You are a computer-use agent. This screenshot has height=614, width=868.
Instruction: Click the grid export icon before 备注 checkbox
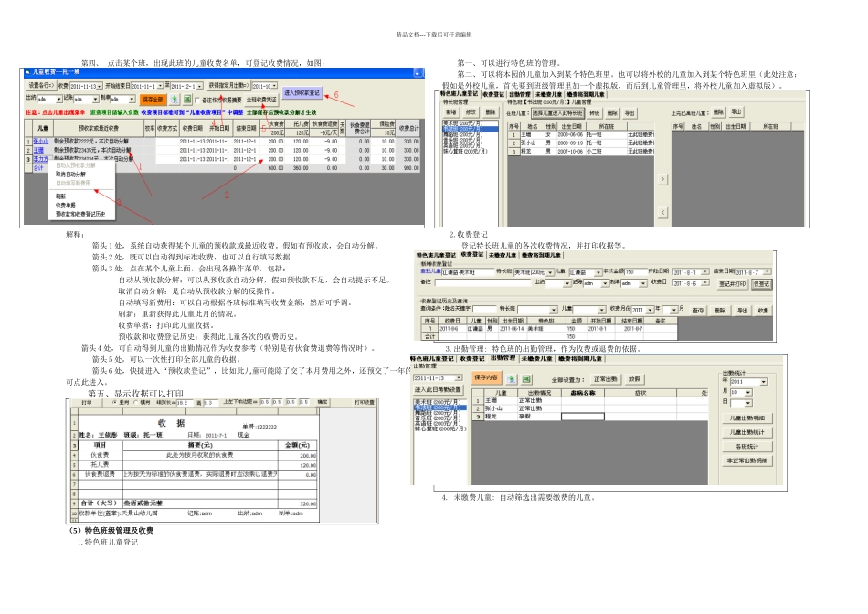pos(187,98)
